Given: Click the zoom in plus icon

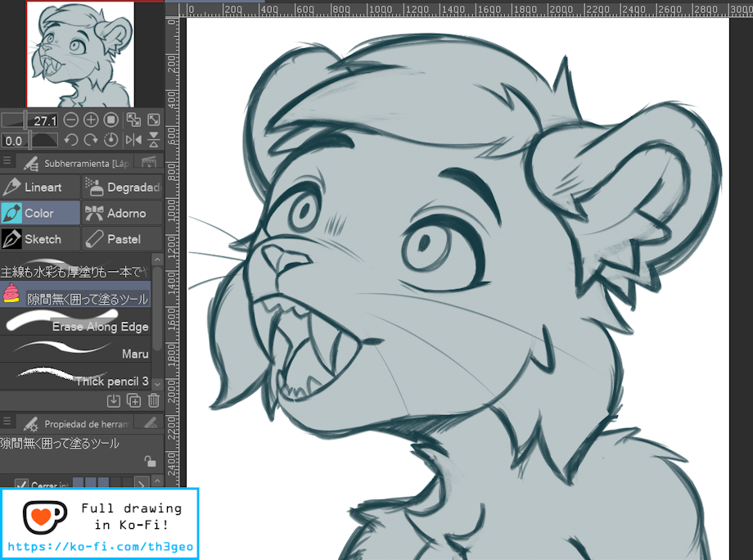Looking at the screenshot, I should 91,120.
